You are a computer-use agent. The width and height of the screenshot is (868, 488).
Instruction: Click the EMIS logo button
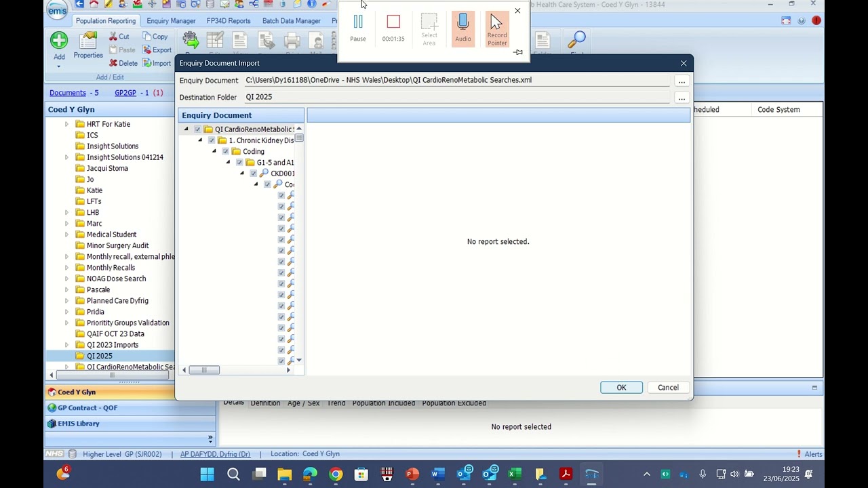58,10
